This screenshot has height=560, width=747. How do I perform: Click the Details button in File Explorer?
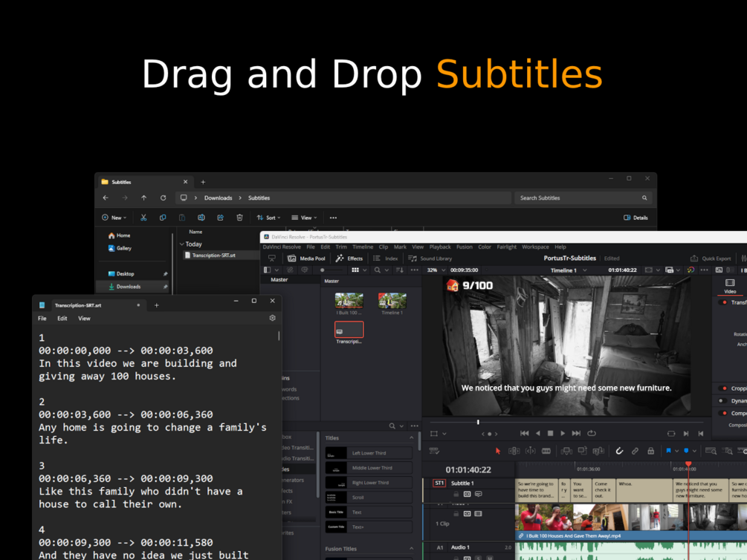636,218
